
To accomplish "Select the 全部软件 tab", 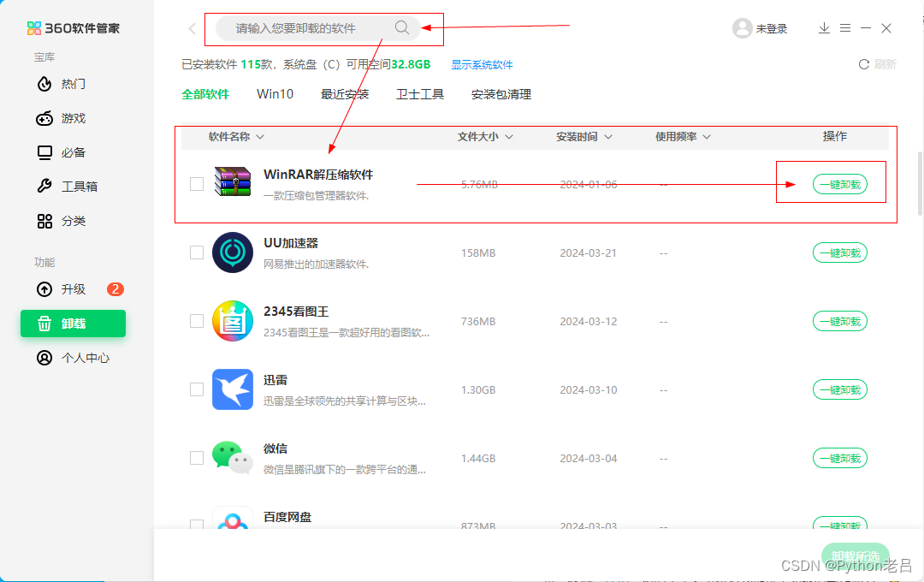I will click(205, 94).
